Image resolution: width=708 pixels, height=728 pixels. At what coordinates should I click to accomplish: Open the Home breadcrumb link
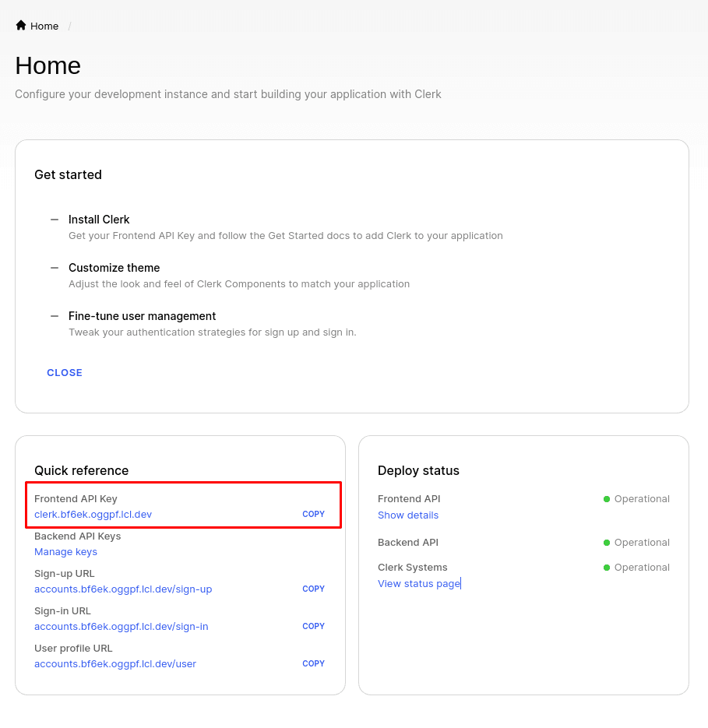tap(44, 26)
